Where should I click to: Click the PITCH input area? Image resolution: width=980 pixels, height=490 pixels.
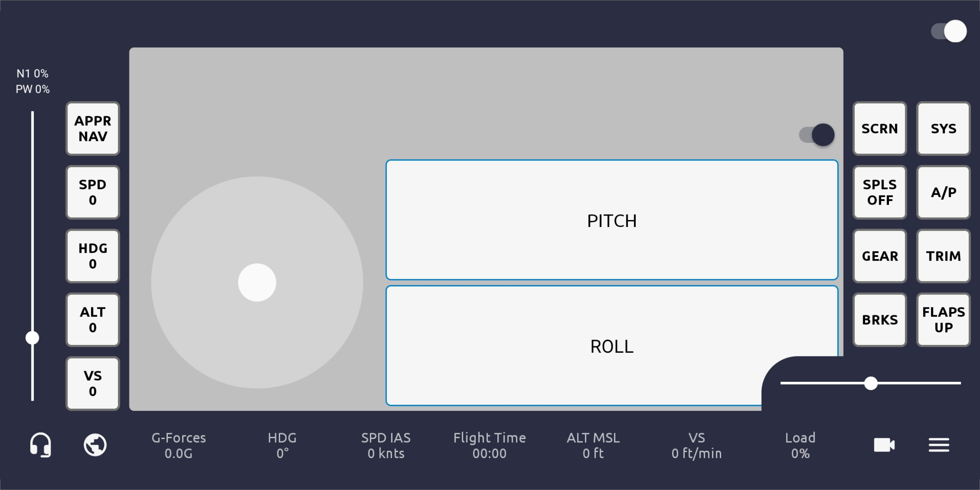(612, 220)
